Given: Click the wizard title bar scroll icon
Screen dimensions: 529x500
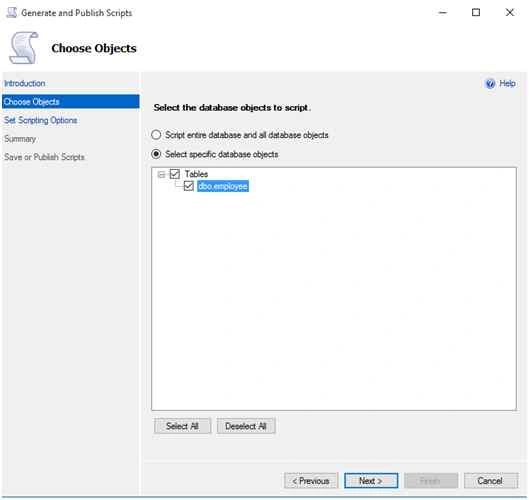Looking at the screenshot, I should [x=11, y=12].
